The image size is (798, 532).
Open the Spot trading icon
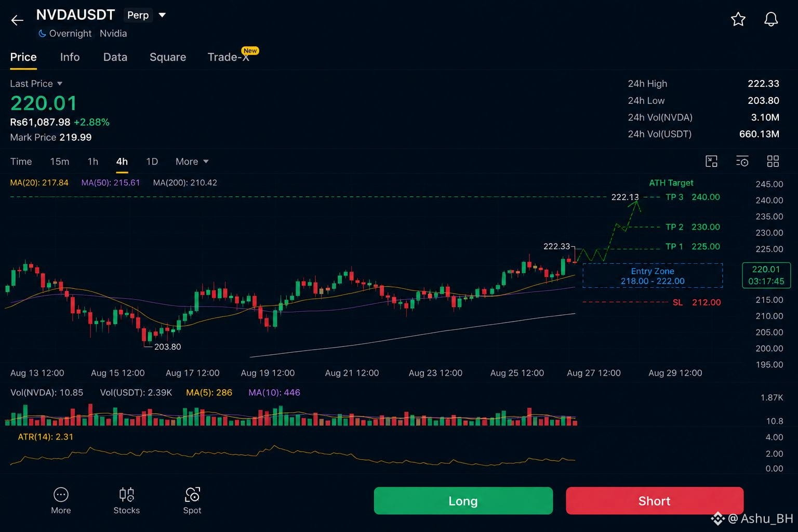click(x=192, y=494)
